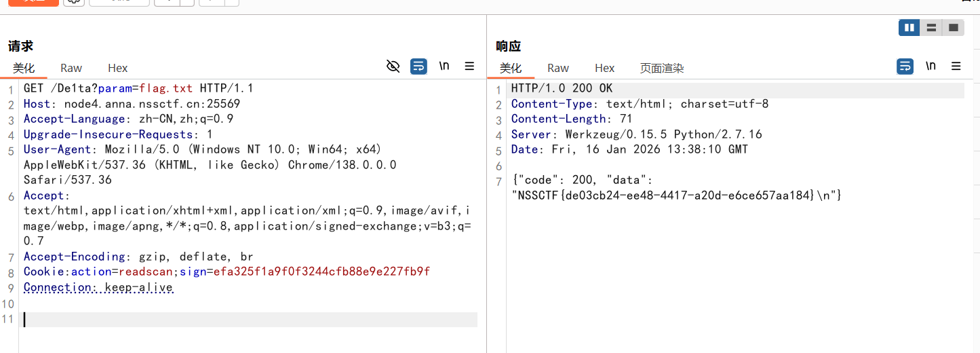
Task: Select the single combined pane layout icon
Action: click(x=953, y=28)
